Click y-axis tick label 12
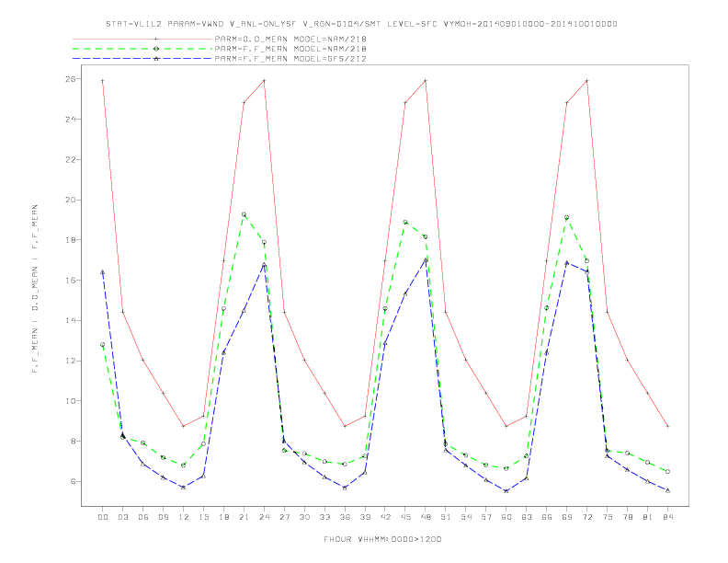 [70, 361]
